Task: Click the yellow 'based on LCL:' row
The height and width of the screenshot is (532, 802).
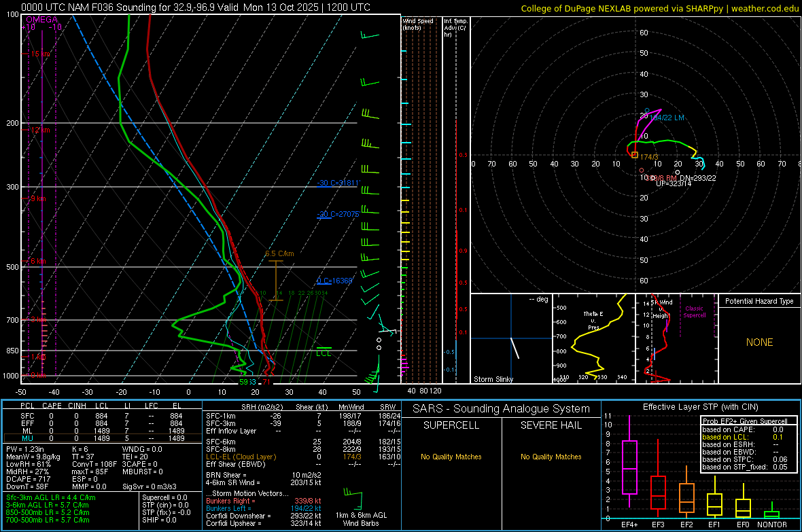Action: (742, 437)
